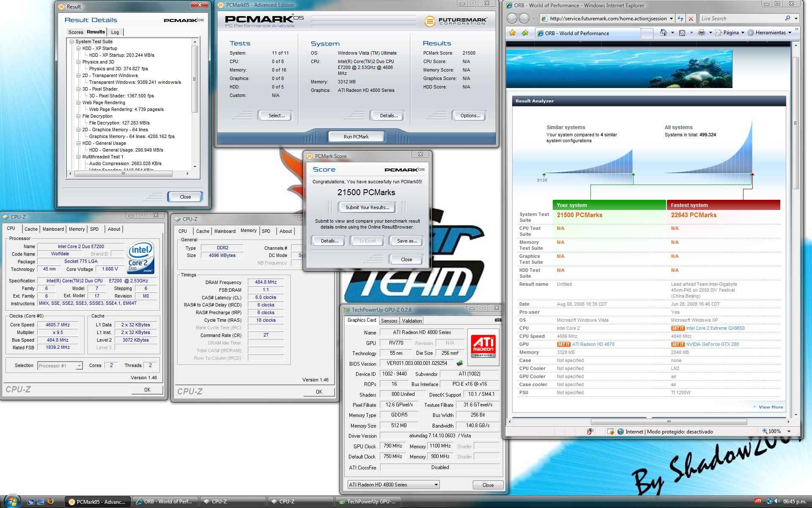Click the Options... button under Results
The width and height of the screenshot is (812, 508).
click(x=470, y=116)
